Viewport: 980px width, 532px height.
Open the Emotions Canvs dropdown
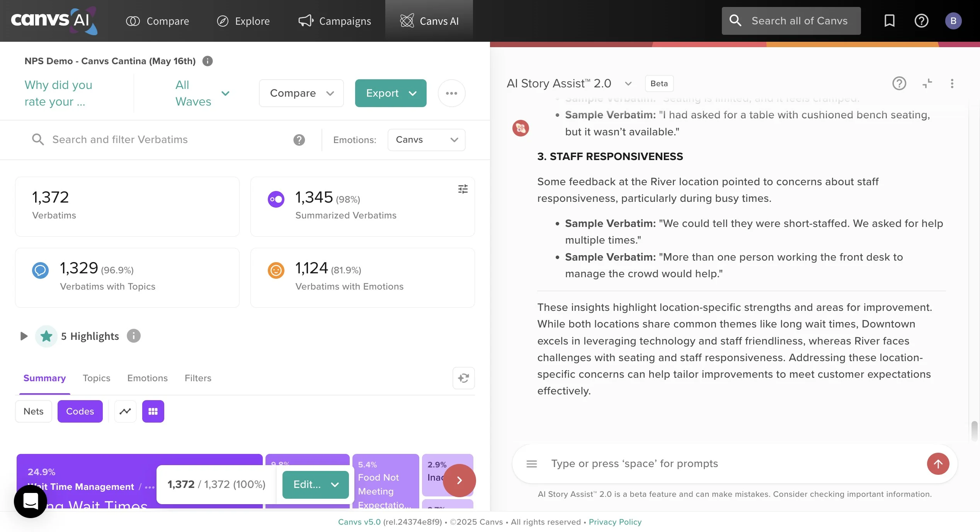pos(426,140)
